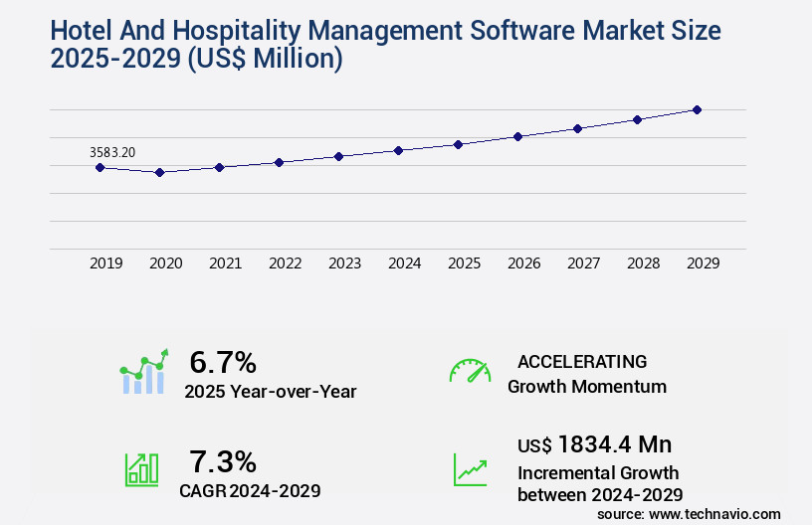Image resolution: width=812 pixels, height=525 pixels.
Task: Click the 6.7% year-over-year figure
Action: pyautogui.click(x=223, y=362)
